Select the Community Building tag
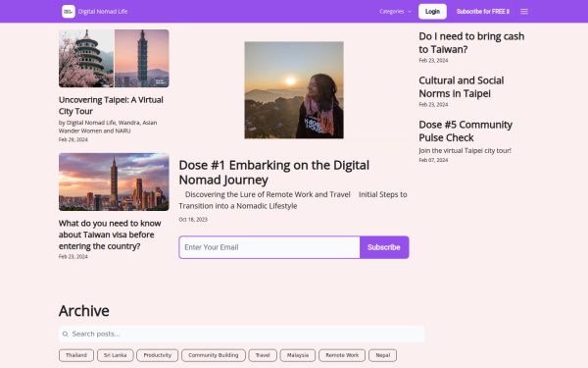Image resolution: width=588 pixels, height=368 pixels. tap(214, 355)
